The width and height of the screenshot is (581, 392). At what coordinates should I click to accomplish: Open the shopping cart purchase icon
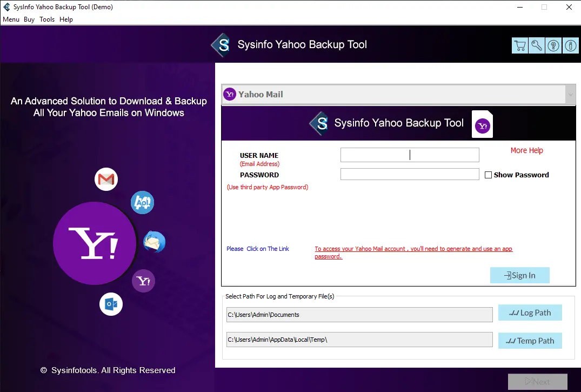(520, 45)
